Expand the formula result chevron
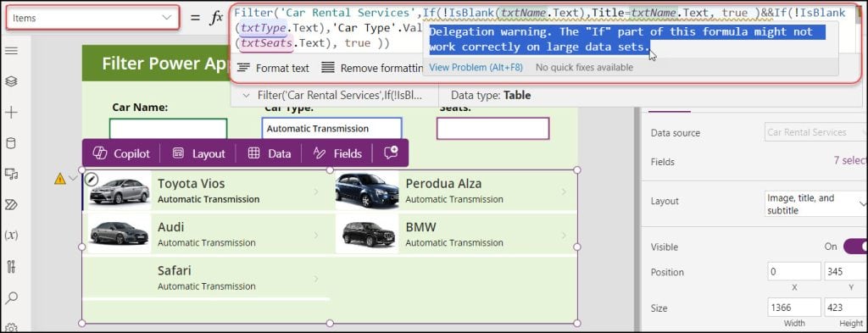This screenshot has height=333, width=868. 246,95
